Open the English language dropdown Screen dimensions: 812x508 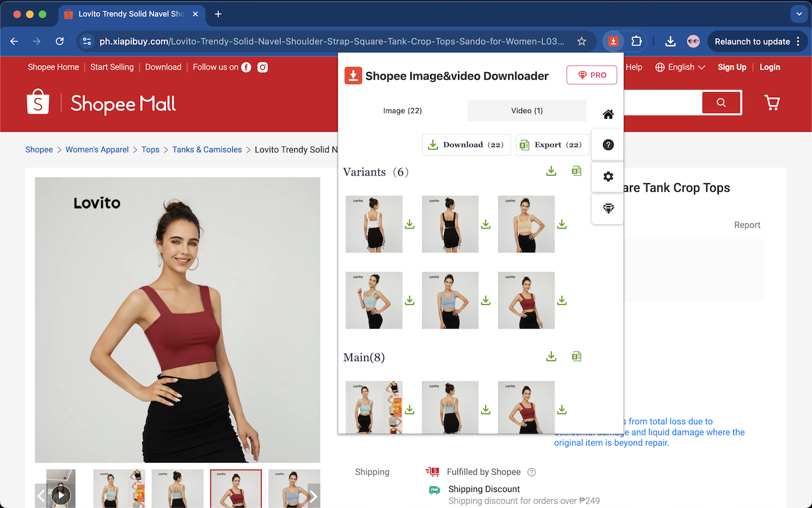pos(680,67)
